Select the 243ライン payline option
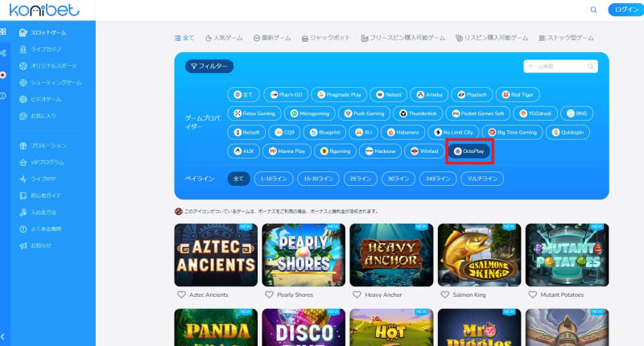Image resolution: width=644 pixels, height=346 pixels. pyautogui.click(x=438, y=179)
